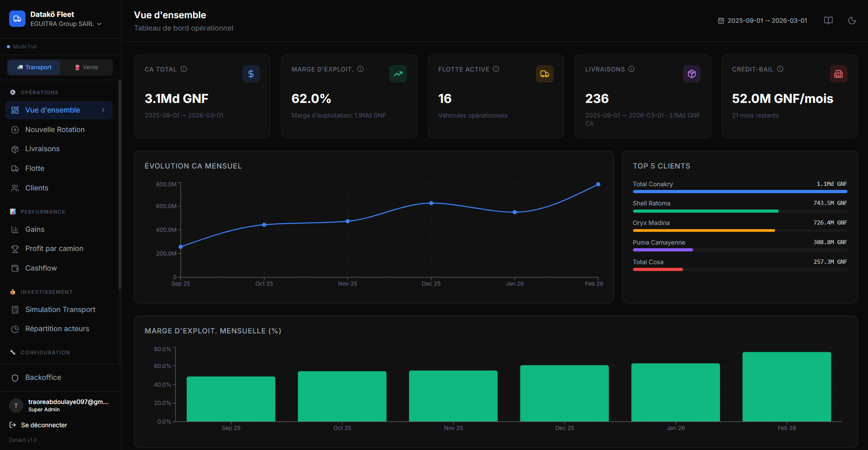868x450 pixels.
Task: Switch to Vente mode
Action: (x=87, y=67)
